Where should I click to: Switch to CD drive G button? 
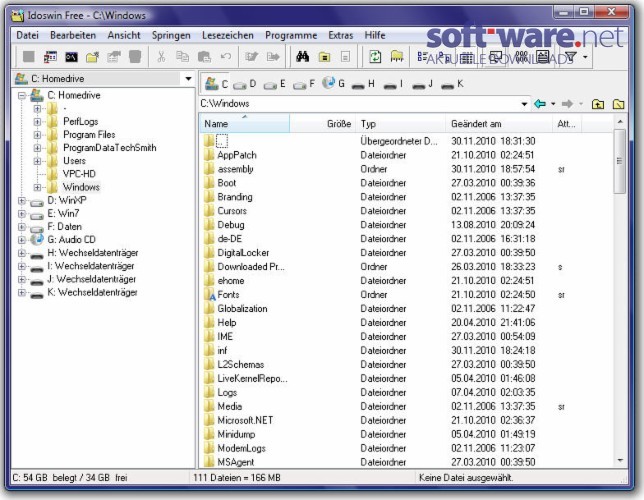point(333,84)
